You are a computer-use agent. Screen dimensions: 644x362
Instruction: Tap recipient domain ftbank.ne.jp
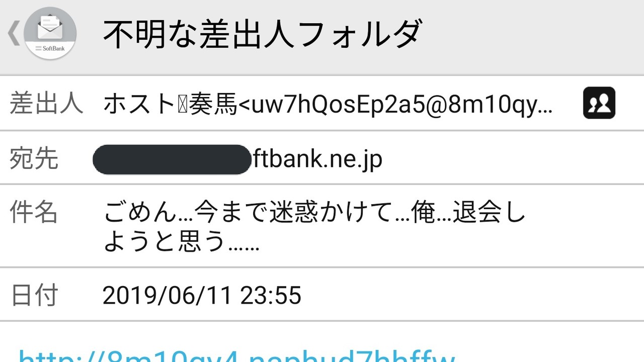point(316,159)
